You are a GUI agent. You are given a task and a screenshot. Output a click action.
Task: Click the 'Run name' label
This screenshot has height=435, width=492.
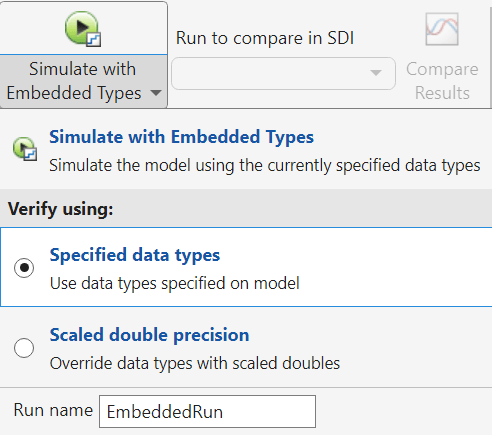[53, 410]
